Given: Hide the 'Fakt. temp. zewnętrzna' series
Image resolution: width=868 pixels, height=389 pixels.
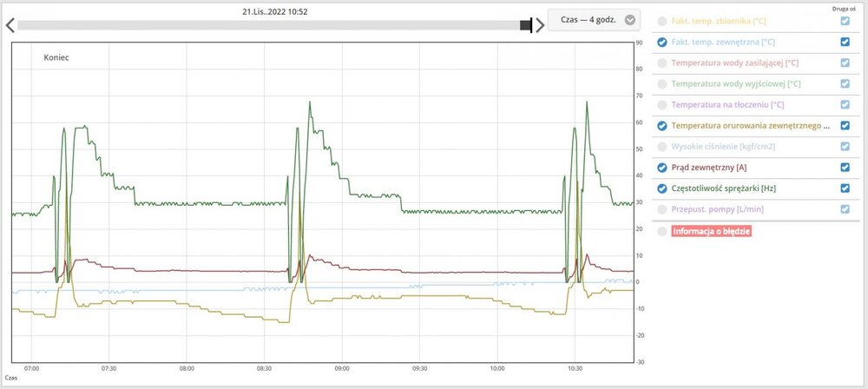Looking at the screenshot, I should pos(663,42).
